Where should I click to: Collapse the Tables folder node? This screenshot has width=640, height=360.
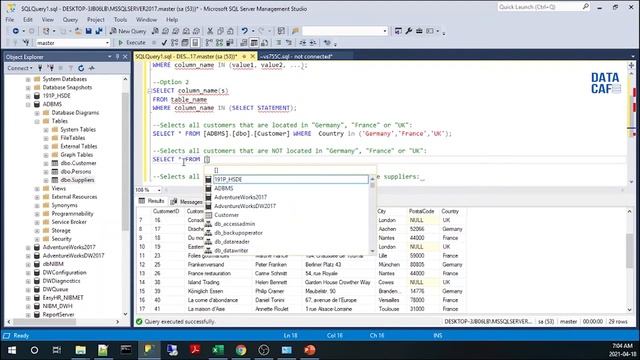[37, 121]
